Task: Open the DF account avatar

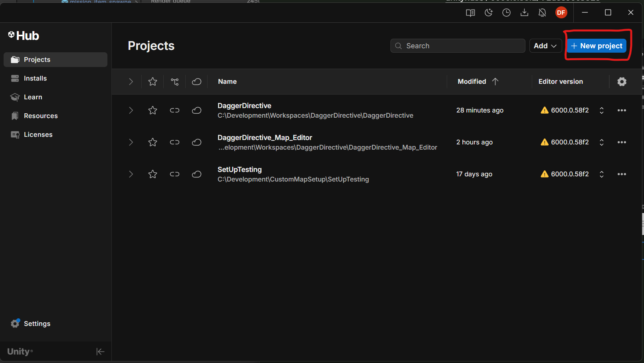Action: click(x=561, y=13)
